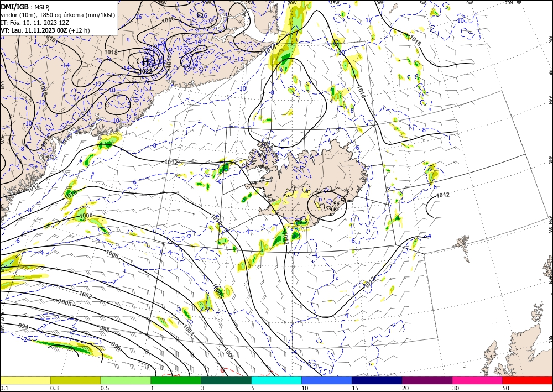Click the 15W longitude label at top edge
Viewport: 553px width, 392px height.
[335, 3]
